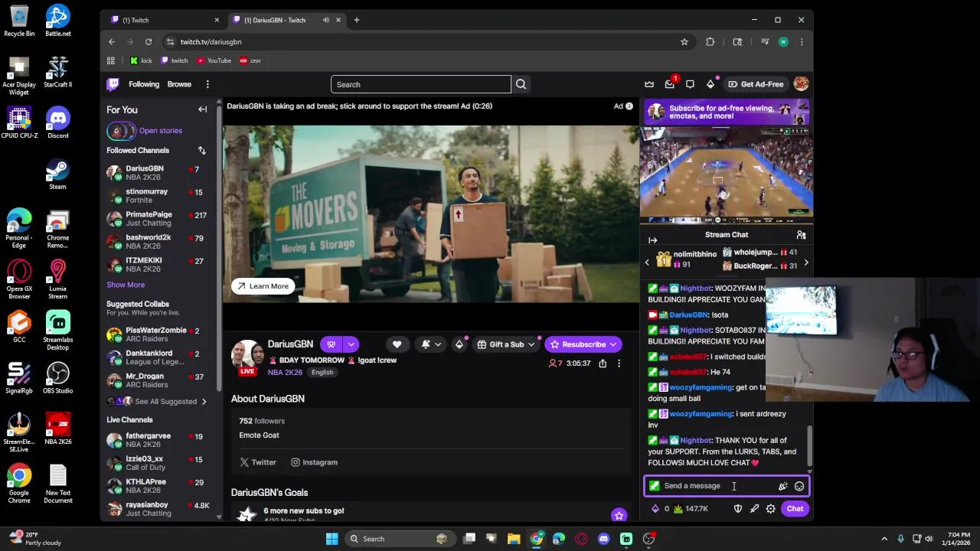Image resolution: width=980 pixels, height=551 pixels.
Task: Open the Twitter social link
Action: tap(258, 462)
